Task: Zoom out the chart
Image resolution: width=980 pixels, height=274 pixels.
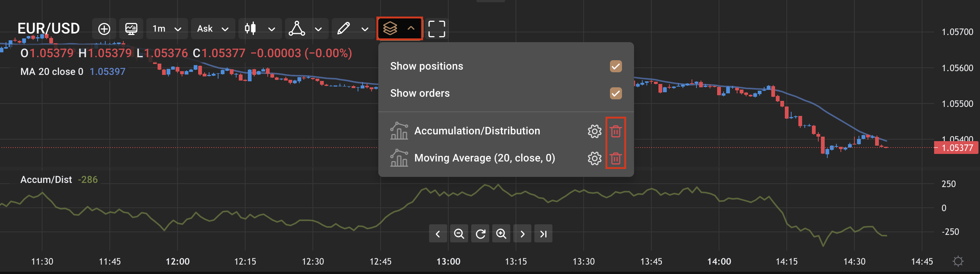Action: 459,234
